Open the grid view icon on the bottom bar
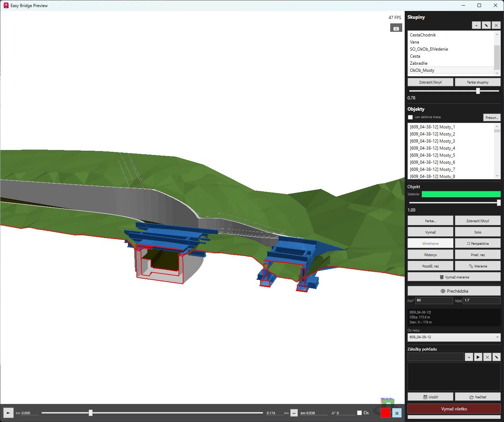This screenshot has width=504, height=422. pos(397,413)
